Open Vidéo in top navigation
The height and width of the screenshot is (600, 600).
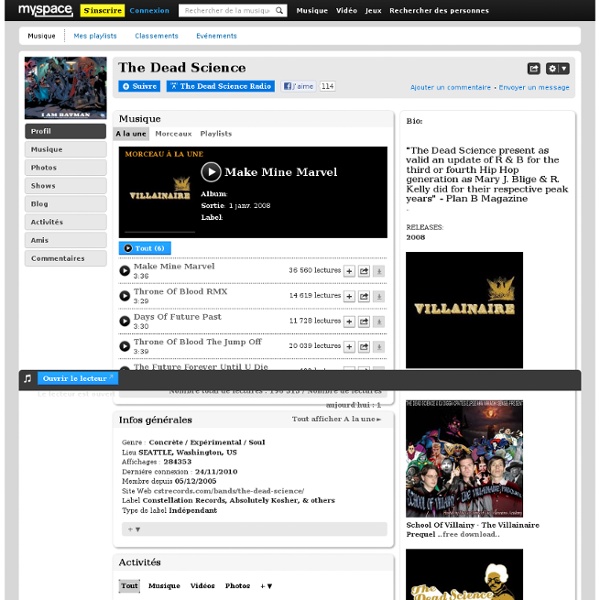[x=346, y=11]
